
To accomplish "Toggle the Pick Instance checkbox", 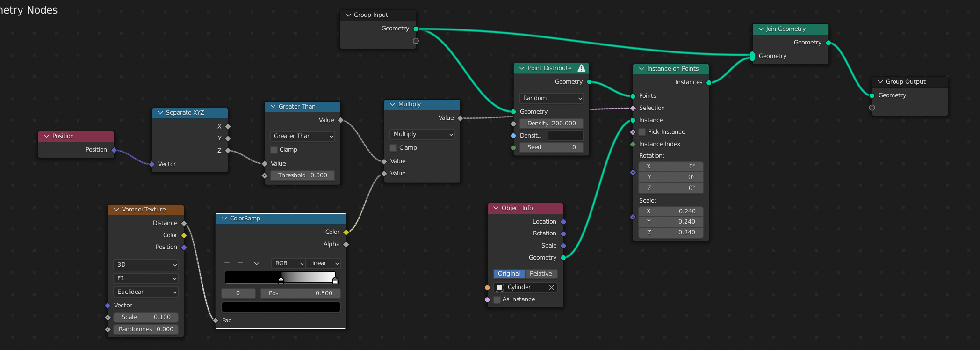I will tap(642, 132).
